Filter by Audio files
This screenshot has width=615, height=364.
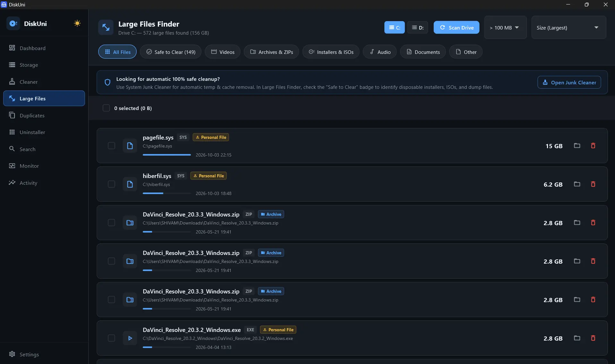(380, 52)
